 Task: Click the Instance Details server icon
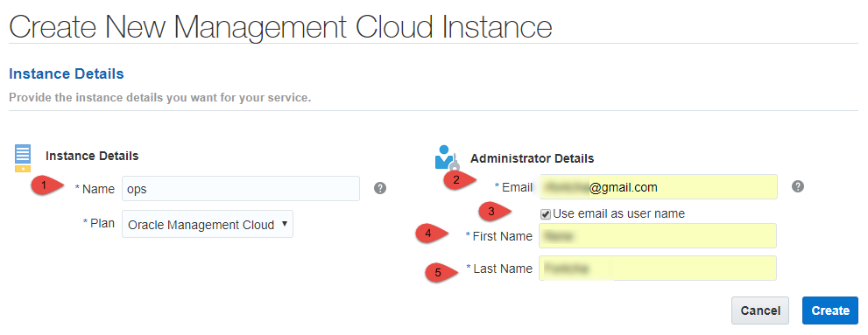23,158
